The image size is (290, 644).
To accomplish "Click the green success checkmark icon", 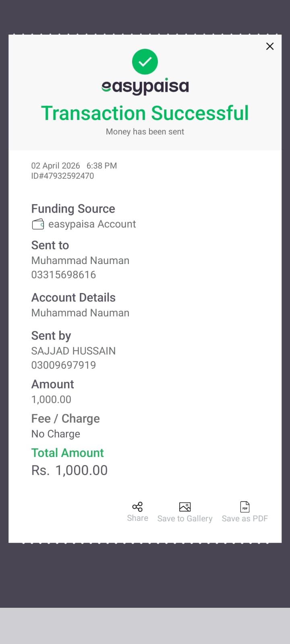I will [145, 62].
